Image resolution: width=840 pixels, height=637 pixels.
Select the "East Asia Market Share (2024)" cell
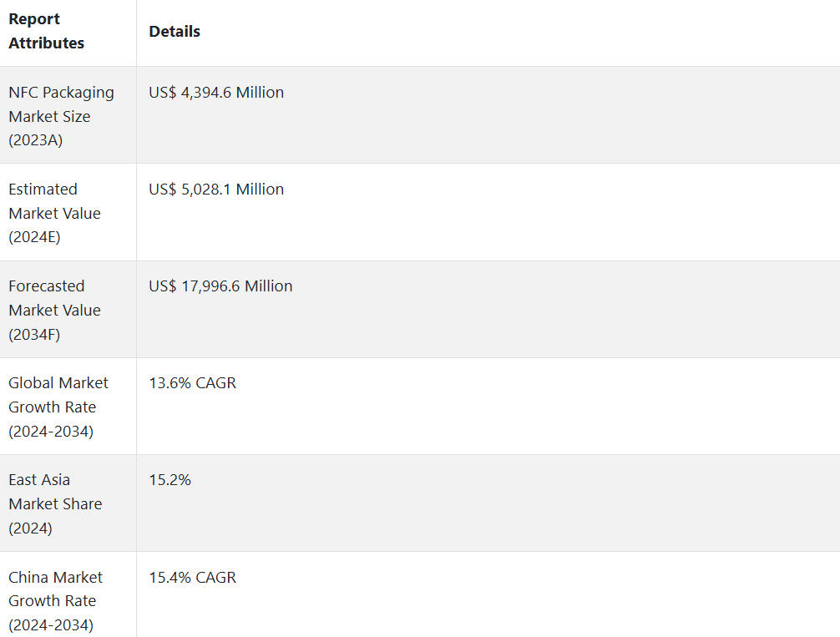55,503
